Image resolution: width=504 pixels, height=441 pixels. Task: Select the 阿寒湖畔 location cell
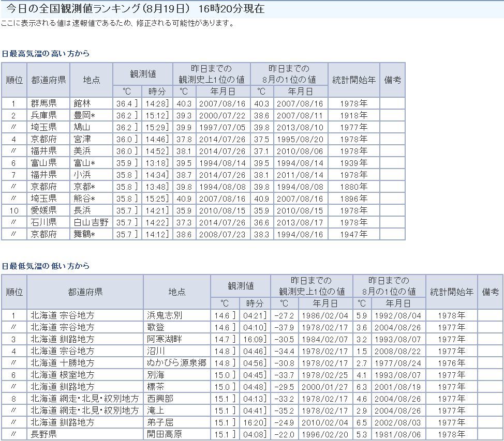[164, 339]
